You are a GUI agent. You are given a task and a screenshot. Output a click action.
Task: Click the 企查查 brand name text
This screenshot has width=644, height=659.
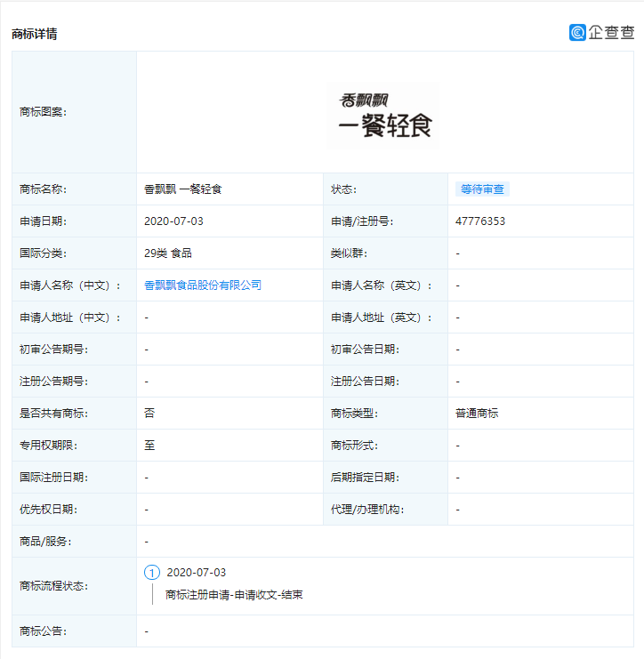[x=611, y=32]
